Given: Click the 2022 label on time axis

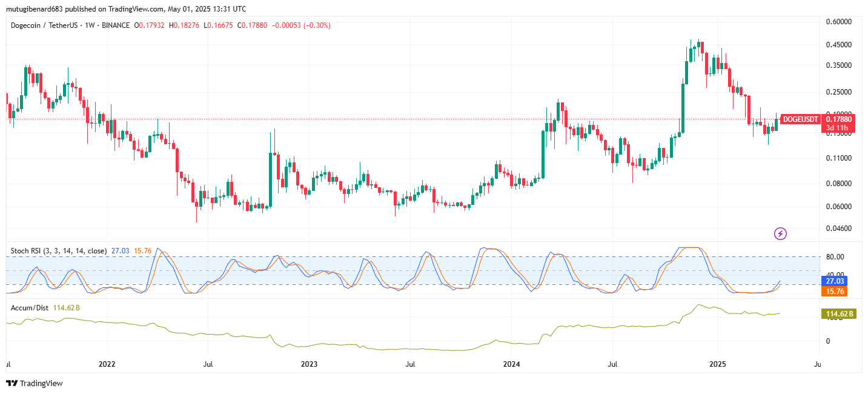Looking at the screenshot, I should tap(107, 364).
